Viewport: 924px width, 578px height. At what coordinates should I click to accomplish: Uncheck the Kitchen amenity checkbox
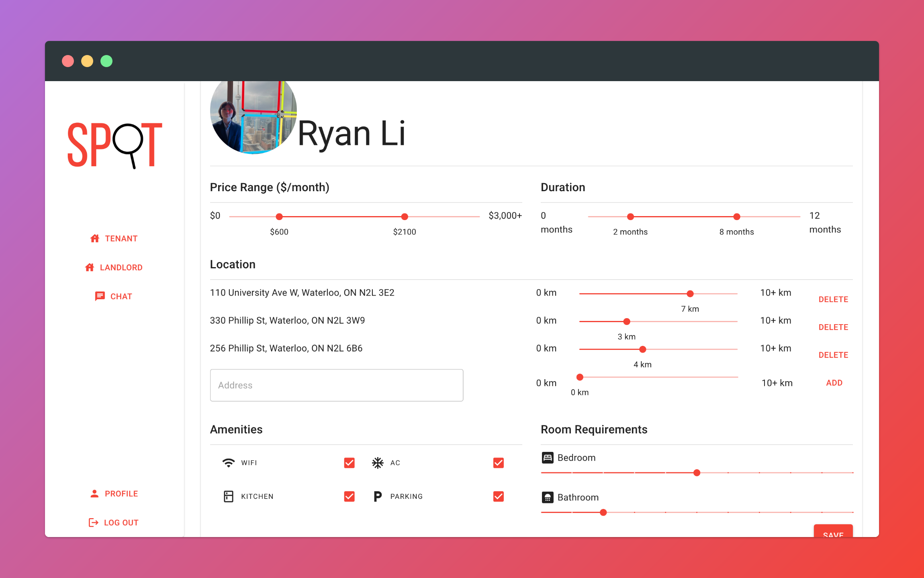pos(349,496)
